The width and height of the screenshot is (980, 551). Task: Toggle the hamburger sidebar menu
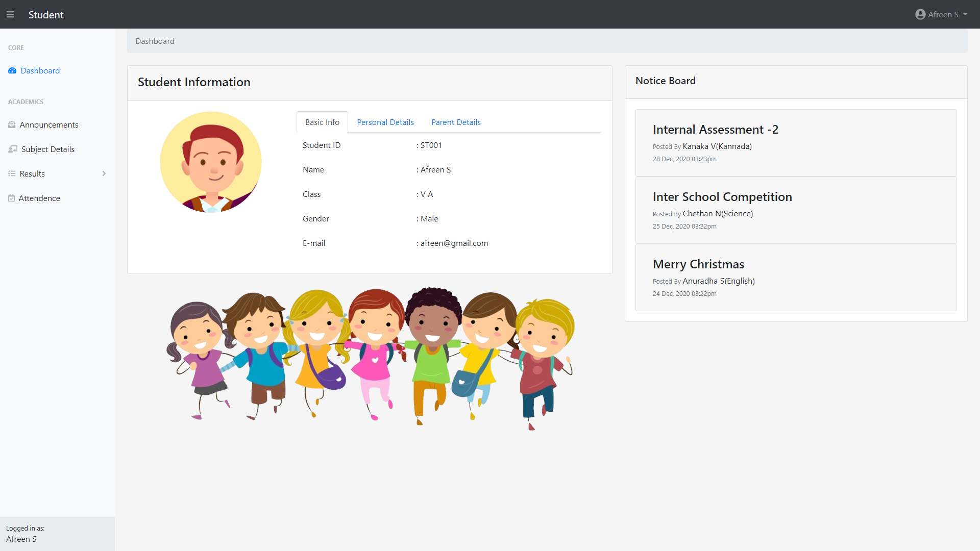(x=10, y=15)
